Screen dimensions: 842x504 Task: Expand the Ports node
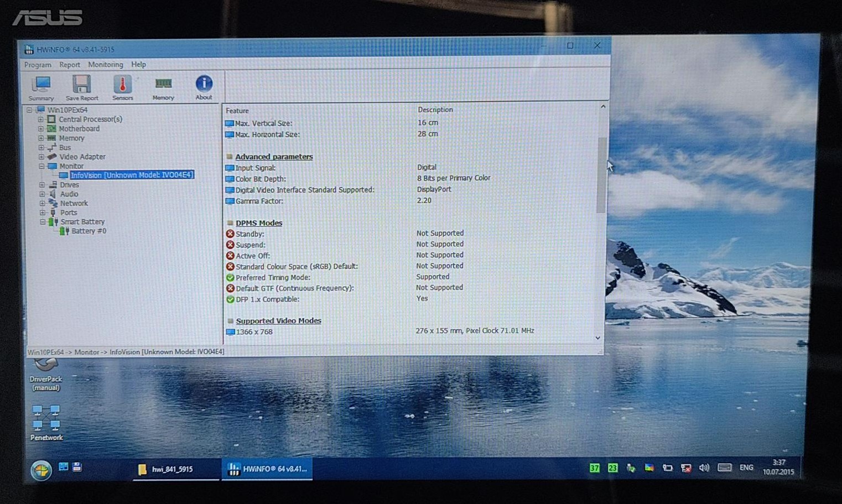[42, 212]
